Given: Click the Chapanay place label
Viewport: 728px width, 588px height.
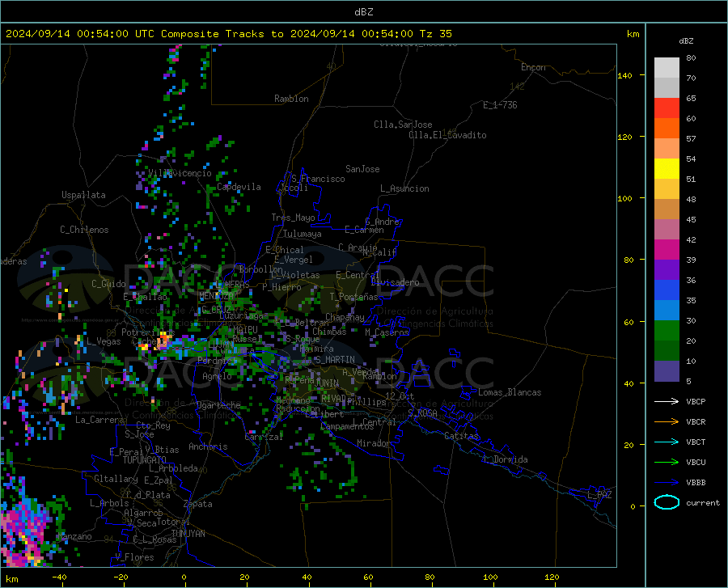Looking at the screenshot, I should tap(345, 317).
